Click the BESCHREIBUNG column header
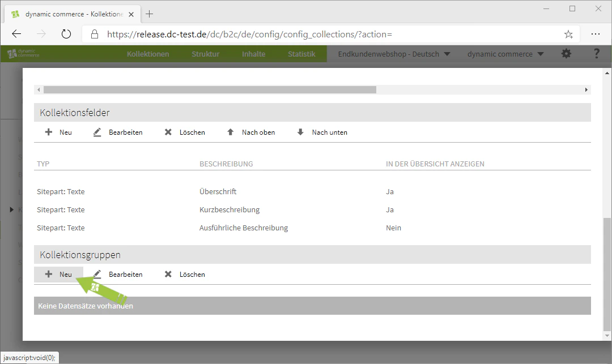The image size is (612, 364). click(x=226, y=164)
